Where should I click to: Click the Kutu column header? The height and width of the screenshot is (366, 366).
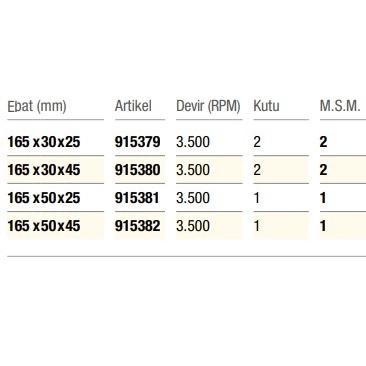coord(266,106)
